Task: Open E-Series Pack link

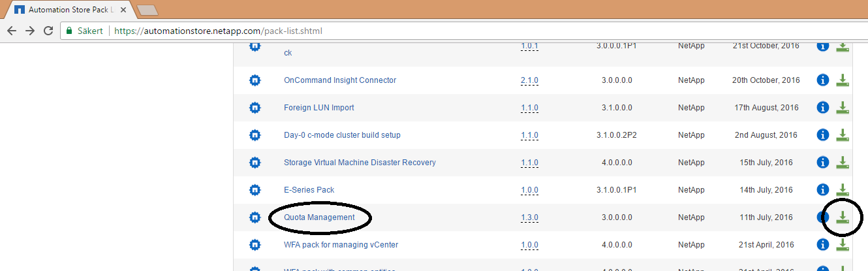Action: (x=309, y=190)
